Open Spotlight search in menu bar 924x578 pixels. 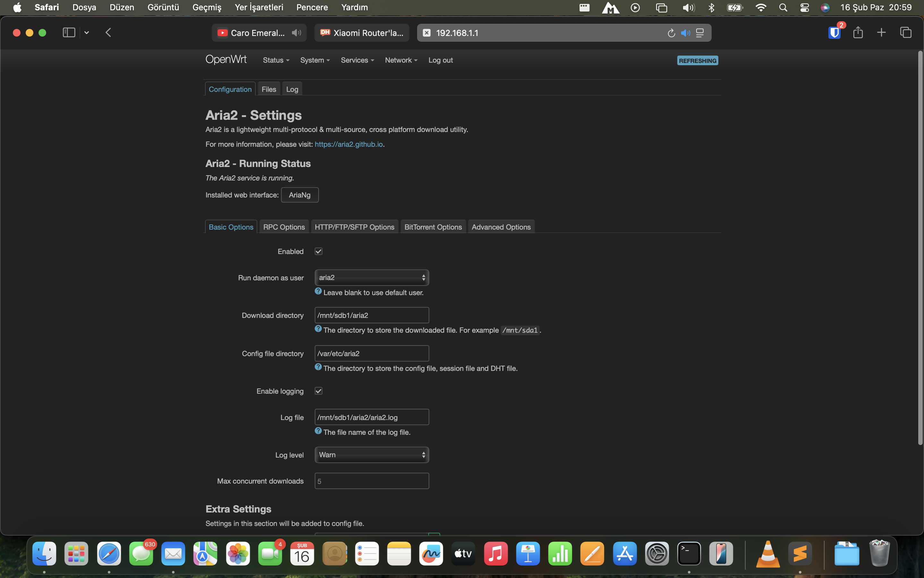click(783, 8)
